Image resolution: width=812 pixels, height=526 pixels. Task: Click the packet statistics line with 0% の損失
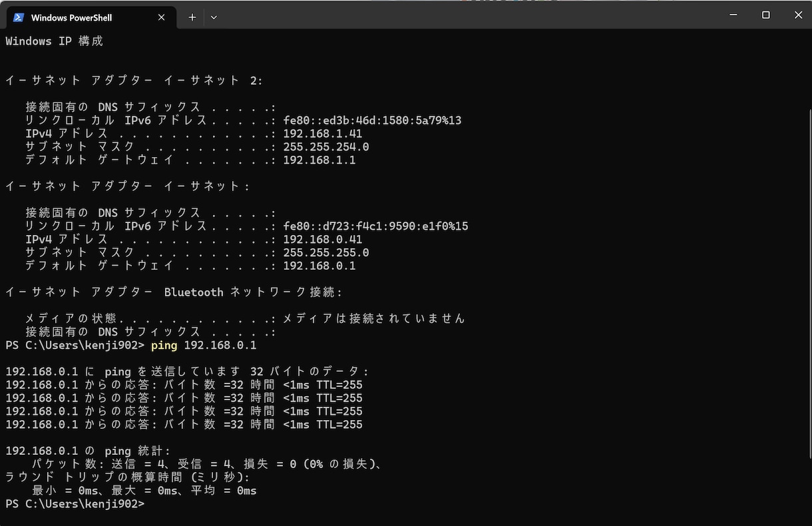[x=208, y=464]
